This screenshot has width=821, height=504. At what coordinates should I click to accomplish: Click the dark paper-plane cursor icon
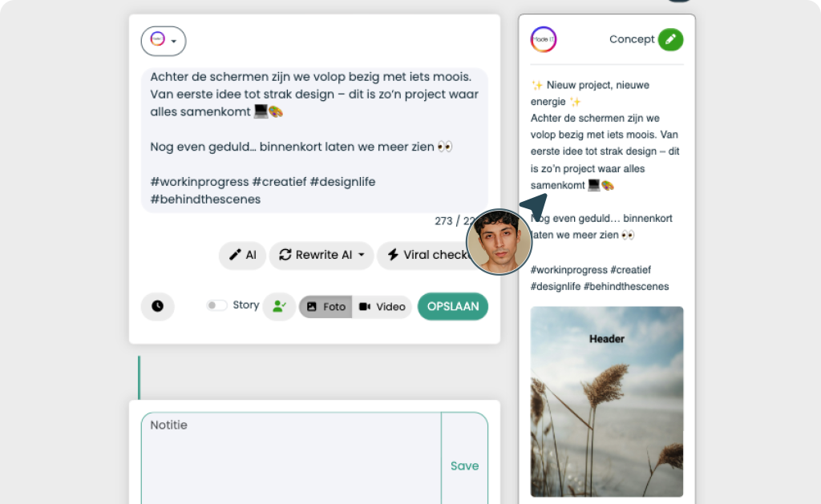534,206
